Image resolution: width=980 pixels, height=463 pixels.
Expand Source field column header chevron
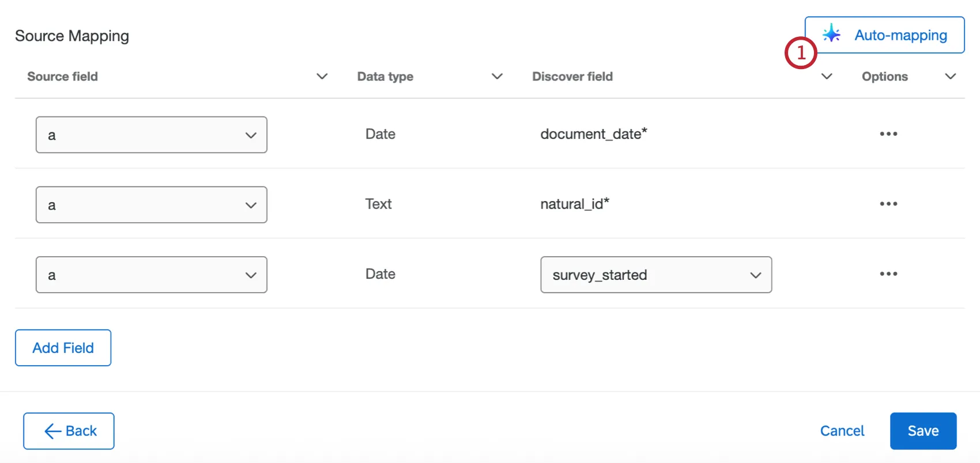coord(322,77)
